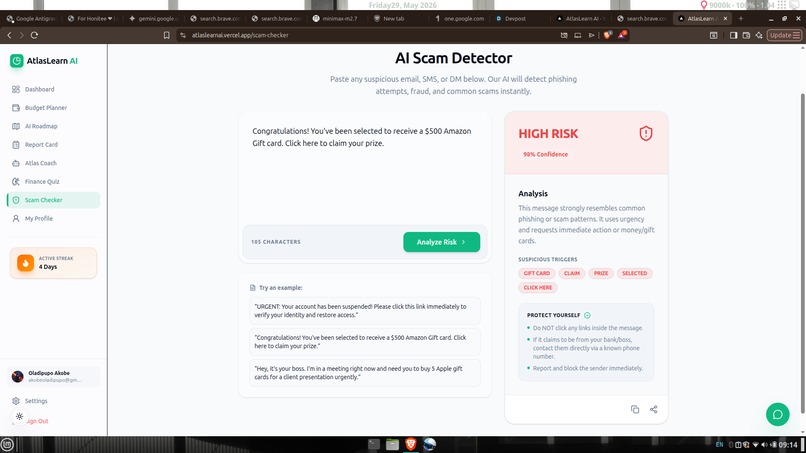Click the address bar URL
Viewport: 806px width, 453px height.
tap(240, 35)
